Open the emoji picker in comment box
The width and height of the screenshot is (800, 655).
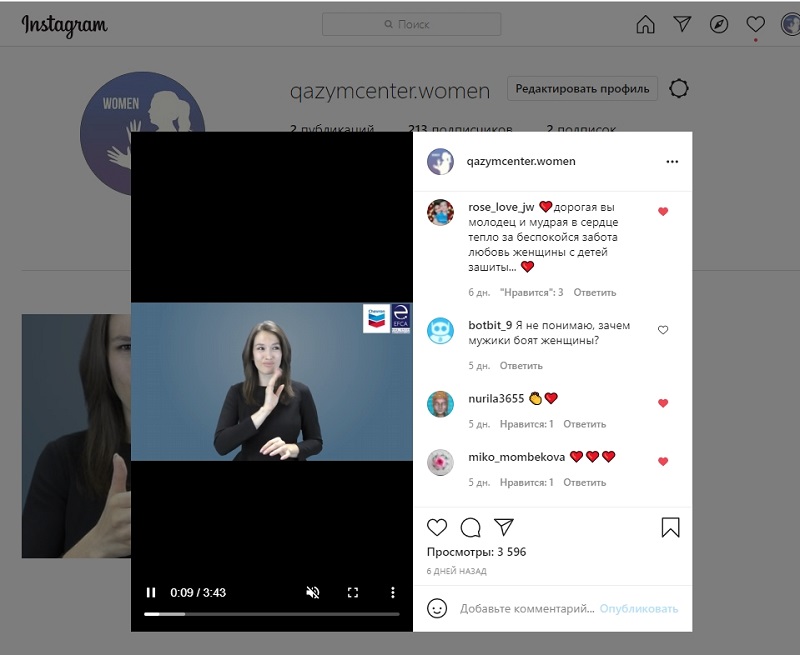coord(437,608)
